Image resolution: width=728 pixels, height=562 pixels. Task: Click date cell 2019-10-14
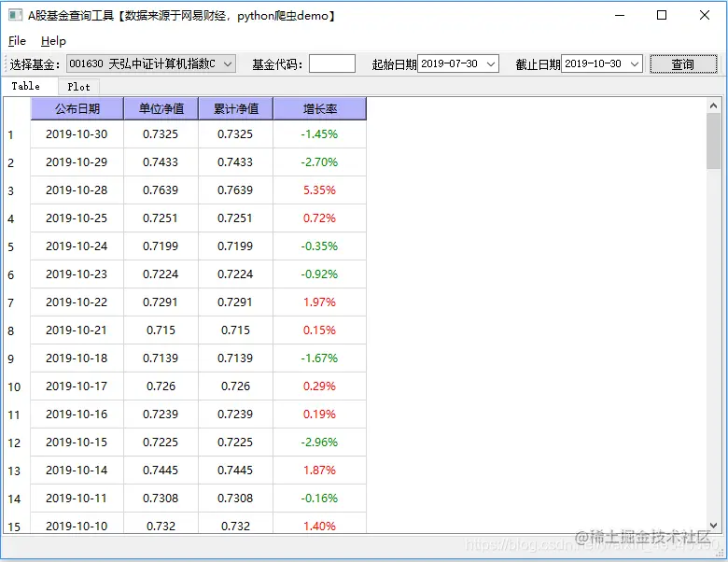tap(77, 470)
